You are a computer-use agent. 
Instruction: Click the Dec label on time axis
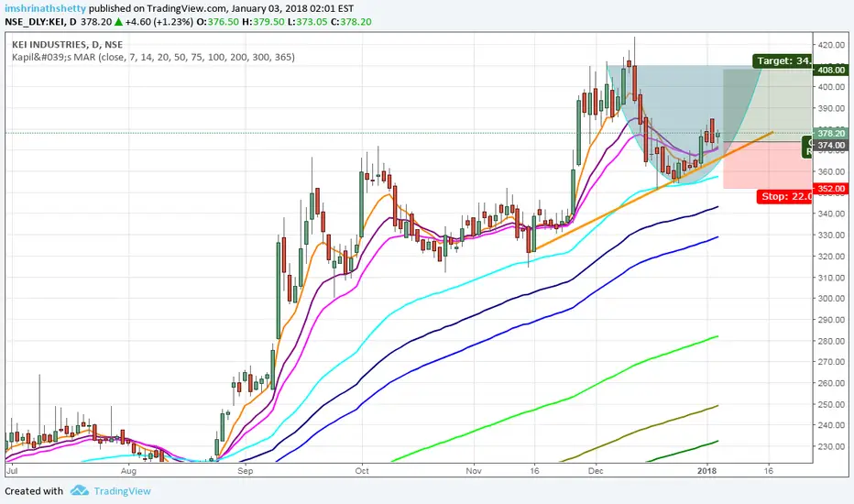pos(596,471)
